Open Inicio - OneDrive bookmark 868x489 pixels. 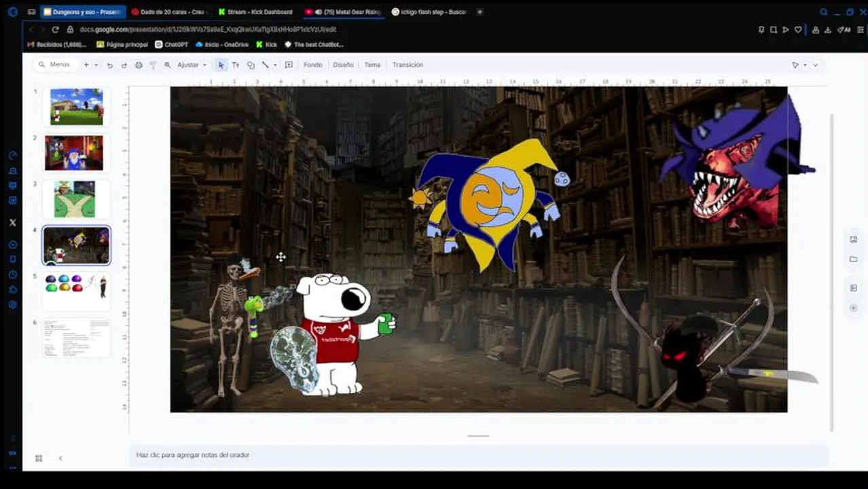[221, 45]
